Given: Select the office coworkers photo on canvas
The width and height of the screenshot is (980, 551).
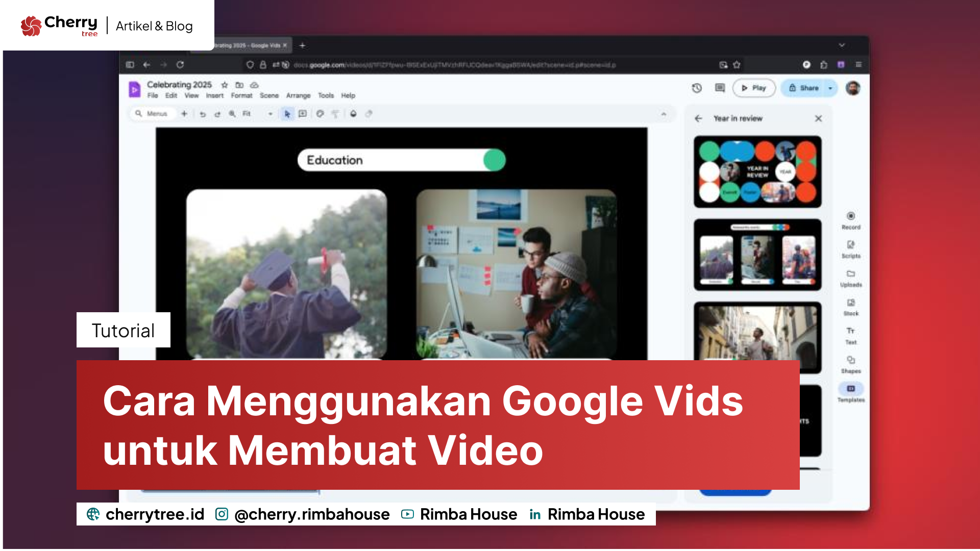Looking at the screenshot, I should [x=516, y=274].
